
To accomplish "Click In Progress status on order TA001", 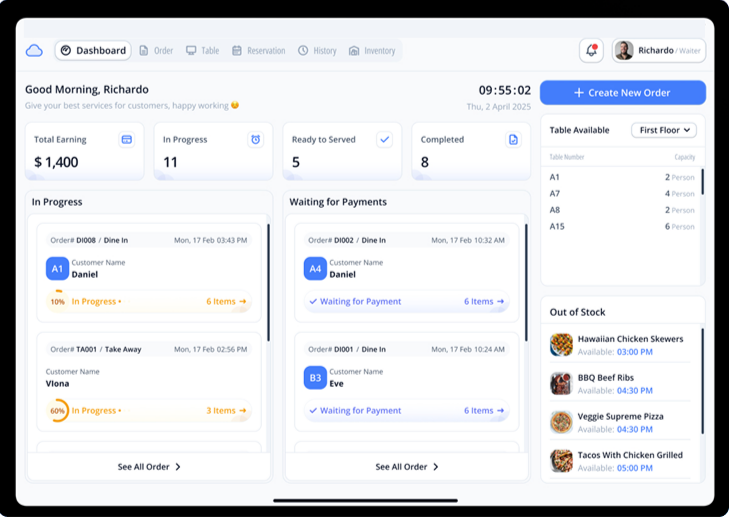I will pyautogui.click(x=96, y=410).
